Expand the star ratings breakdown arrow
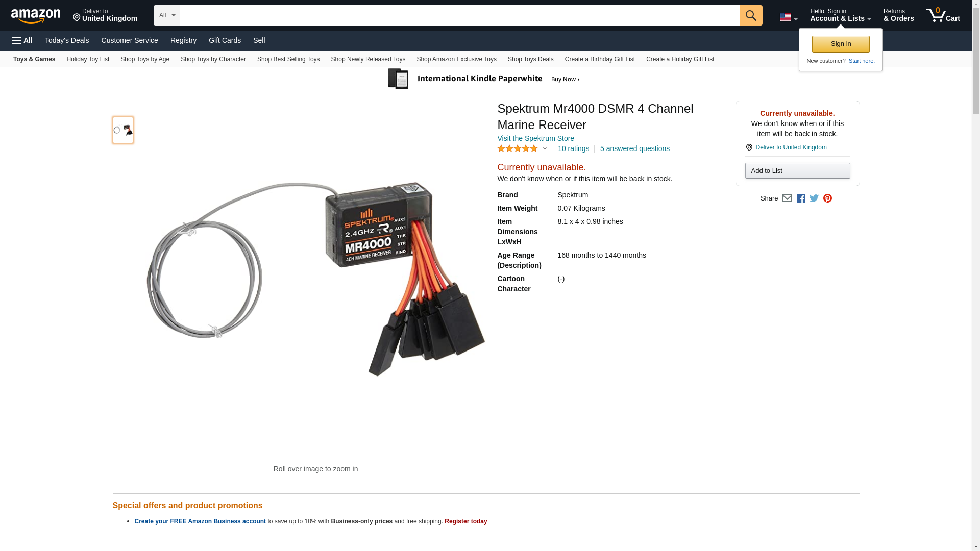 pos(545,149)
